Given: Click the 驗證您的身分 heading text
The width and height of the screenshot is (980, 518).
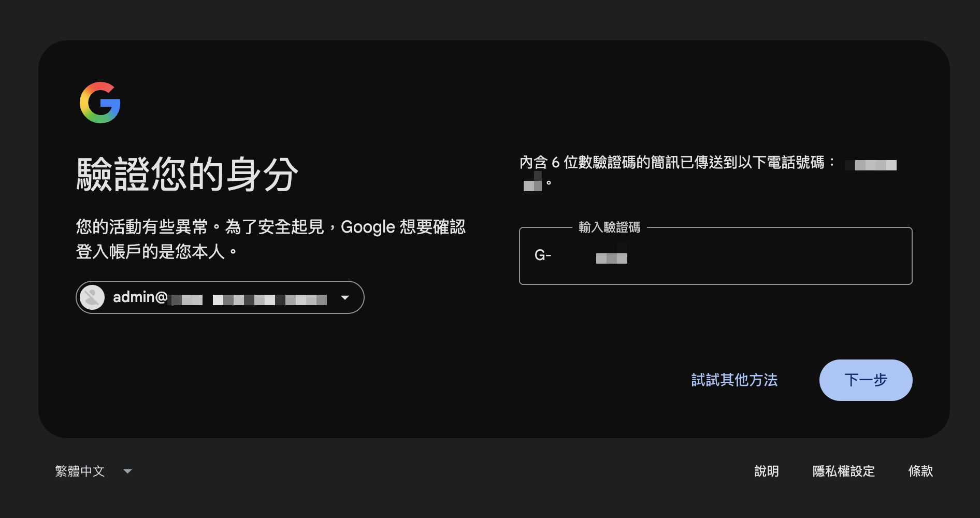Looking at the screenshot, I should pos(187,175).
